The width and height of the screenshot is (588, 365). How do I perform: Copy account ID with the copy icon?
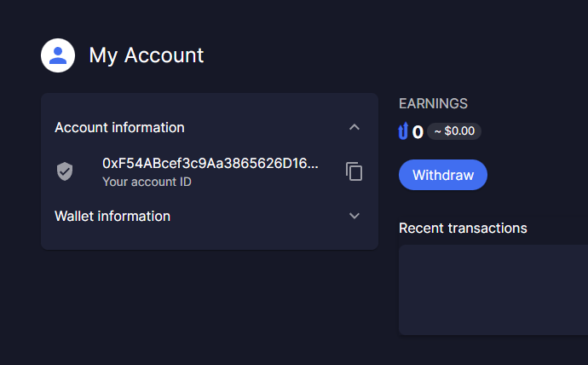(x=354, y=171)
